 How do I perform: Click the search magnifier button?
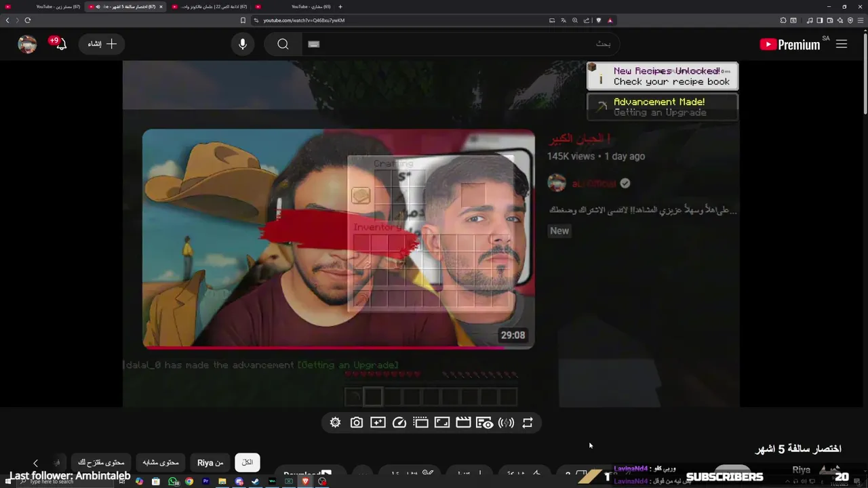pos(283,44)
